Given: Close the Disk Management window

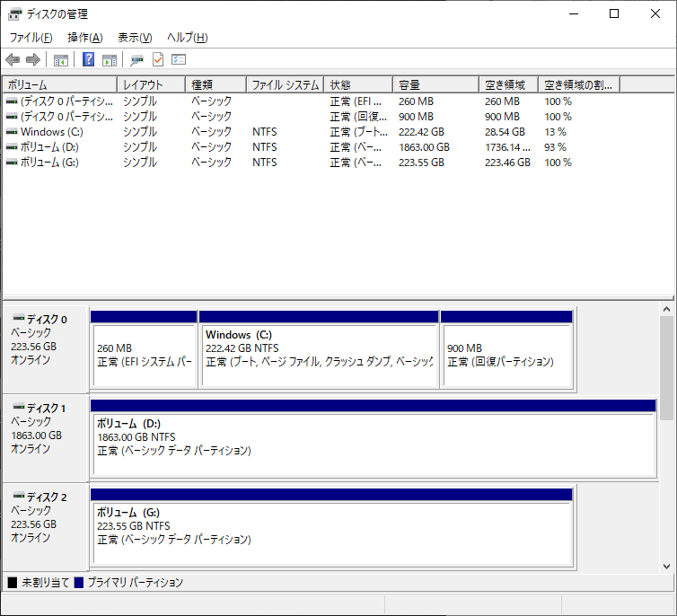Looking at the screenshot, I should point(655,13).
